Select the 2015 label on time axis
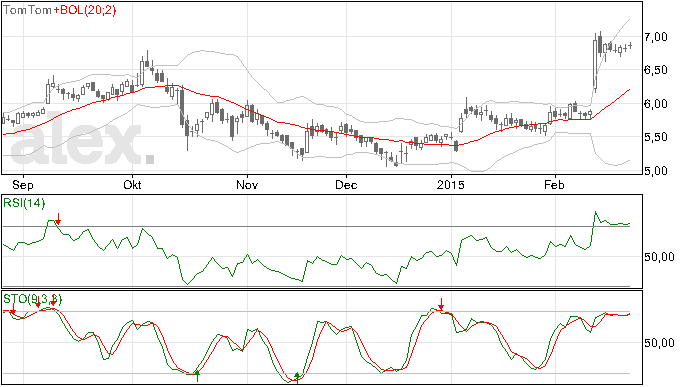The height and width of the screenshot is (387, 690). [x=451, y=184]
